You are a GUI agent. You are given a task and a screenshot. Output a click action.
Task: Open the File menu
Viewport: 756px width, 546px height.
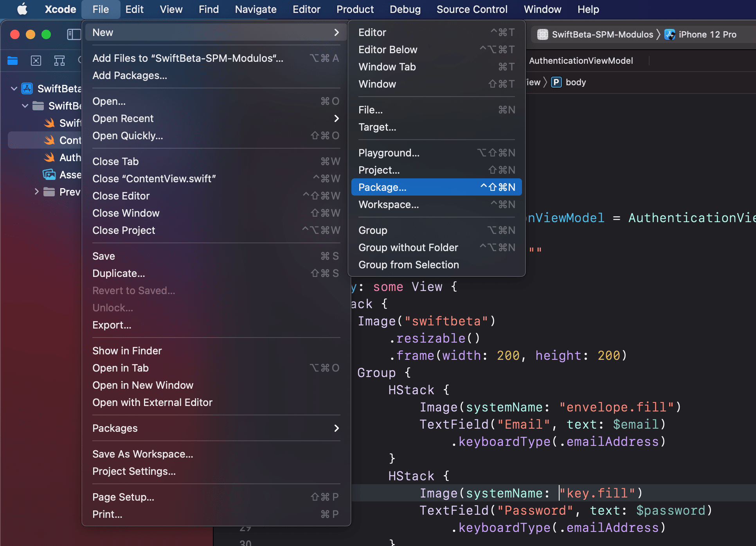tap(101, 9)
